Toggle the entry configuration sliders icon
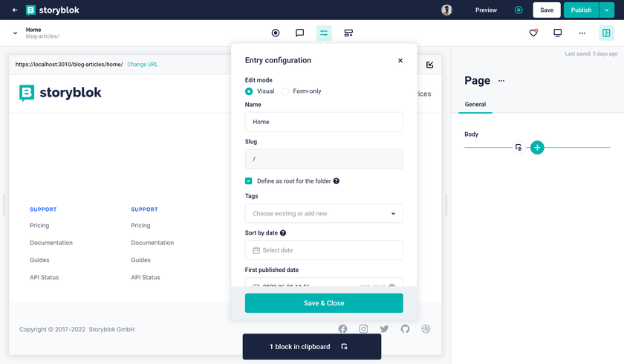624x364 pixels. 324,33
